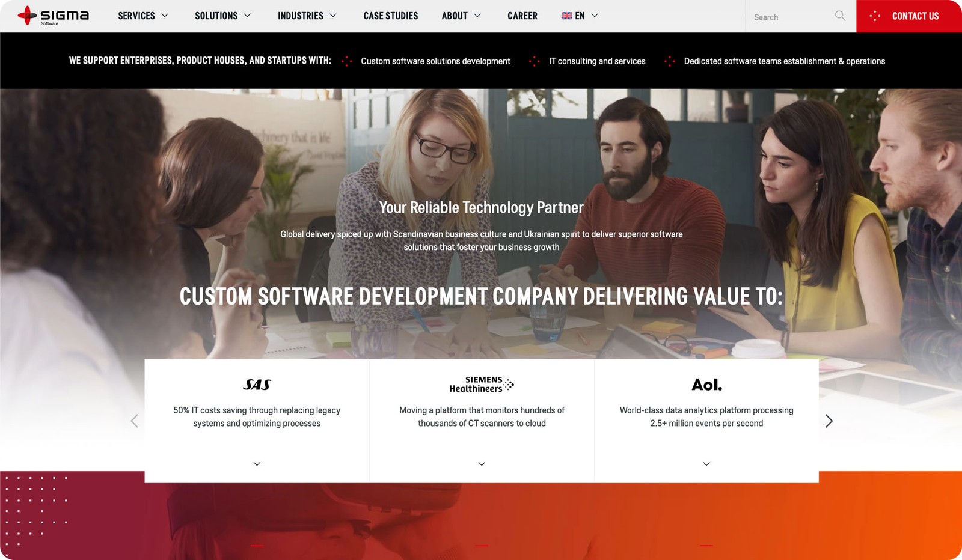Click the Sigma Software logo
Viewport: 962px width, 560px height.
tap(53, 16)
